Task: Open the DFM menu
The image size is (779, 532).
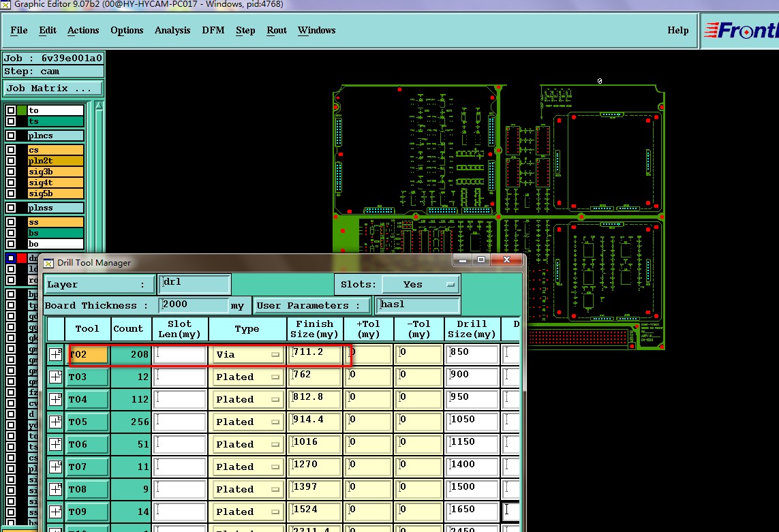Action: 213,31
